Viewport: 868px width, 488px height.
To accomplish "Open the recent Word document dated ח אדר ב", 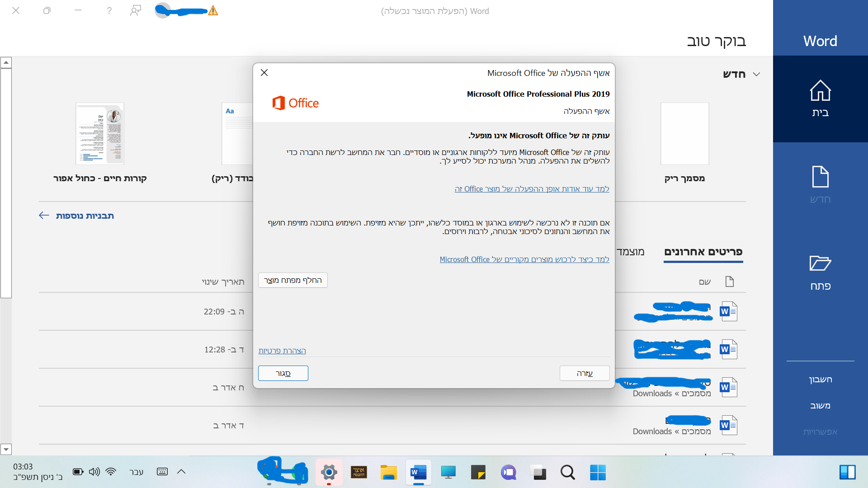I will [392, 388].
